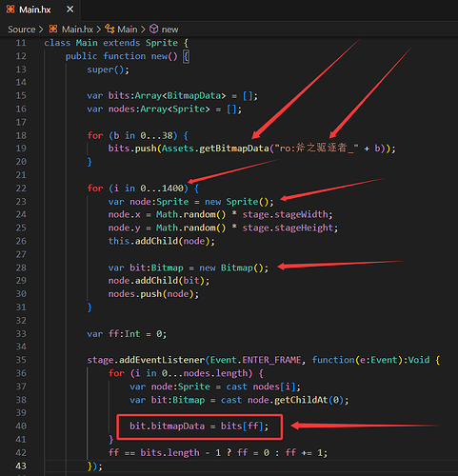This screenshot has height=476, width=458.
Task: Close the Main.hx editor tab
Action: (x=70, y=10)
